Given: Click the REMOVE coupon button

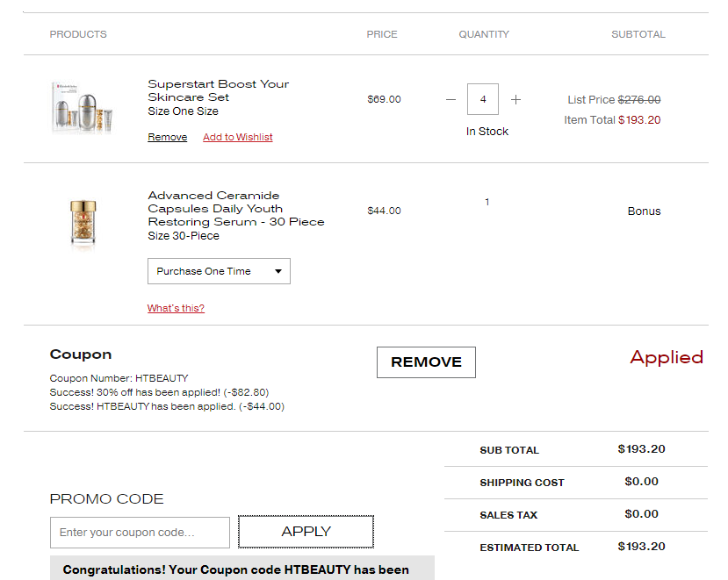Looking at the screenshot, I should 426,362.
